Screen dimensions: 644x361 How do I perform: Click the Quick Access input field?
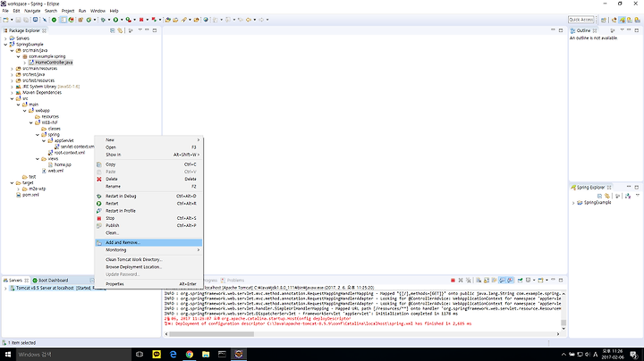tap(581, 20)
